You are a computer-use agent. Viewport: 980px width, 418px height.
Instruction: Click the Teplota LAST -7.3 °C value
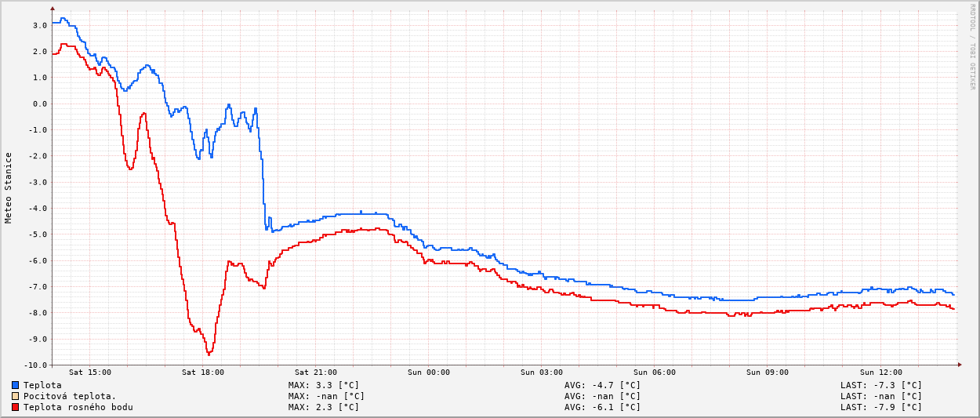pyautogui.click(x=881, y=385)
